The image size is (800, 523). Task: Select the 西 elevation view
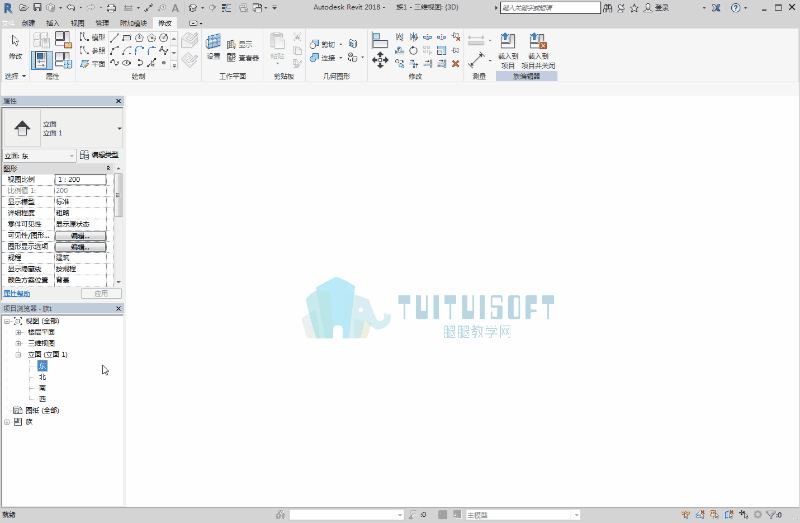tap(42, 399)
